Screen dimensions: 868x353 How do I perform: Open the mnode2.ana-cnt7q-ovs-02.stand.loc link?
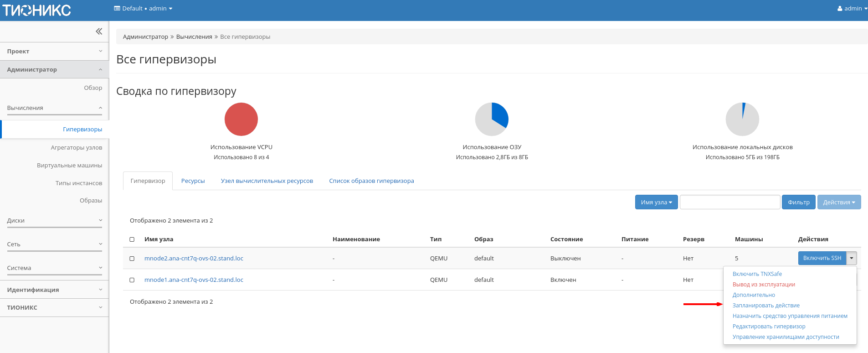[194, 259]
